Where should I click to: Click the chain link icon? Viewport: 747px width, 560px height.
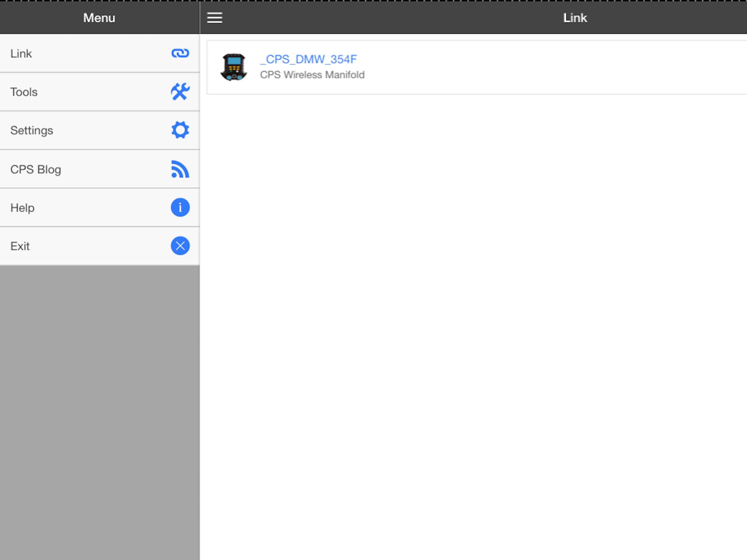[x=180, y=53]
